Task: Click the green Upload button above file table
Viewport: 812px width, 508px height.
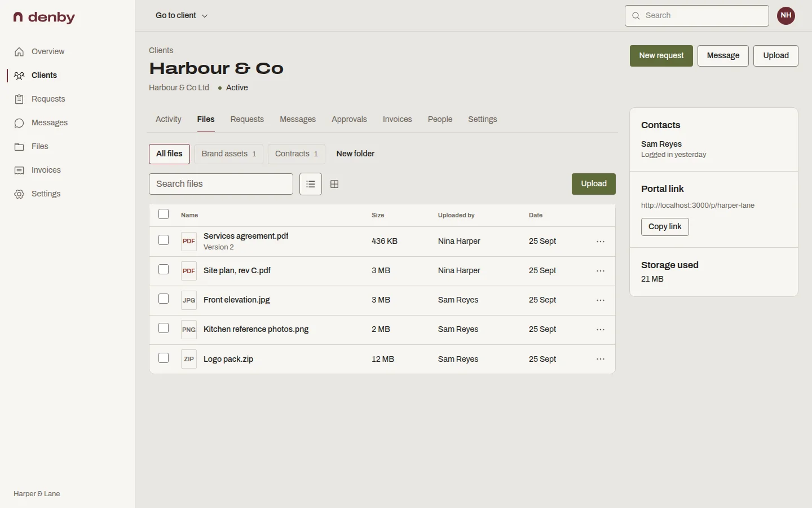Action: [594, 184]
